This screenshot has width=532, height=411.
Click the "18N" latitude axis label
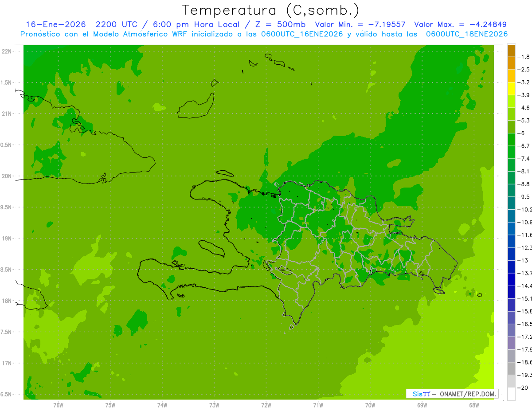point(7,301)
